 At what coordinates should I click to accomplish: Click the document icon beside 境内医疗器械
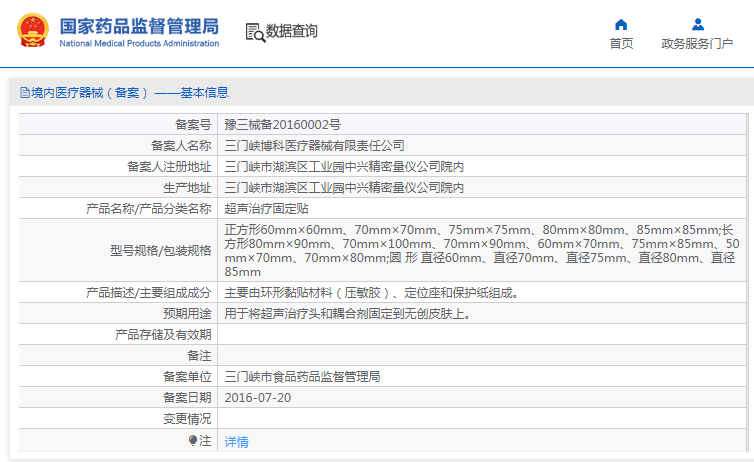tap(25, 93)
